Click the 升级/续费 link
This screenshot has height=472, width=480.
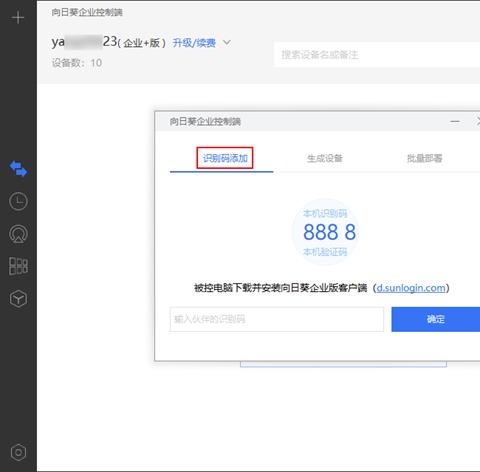tap(194, 43)
